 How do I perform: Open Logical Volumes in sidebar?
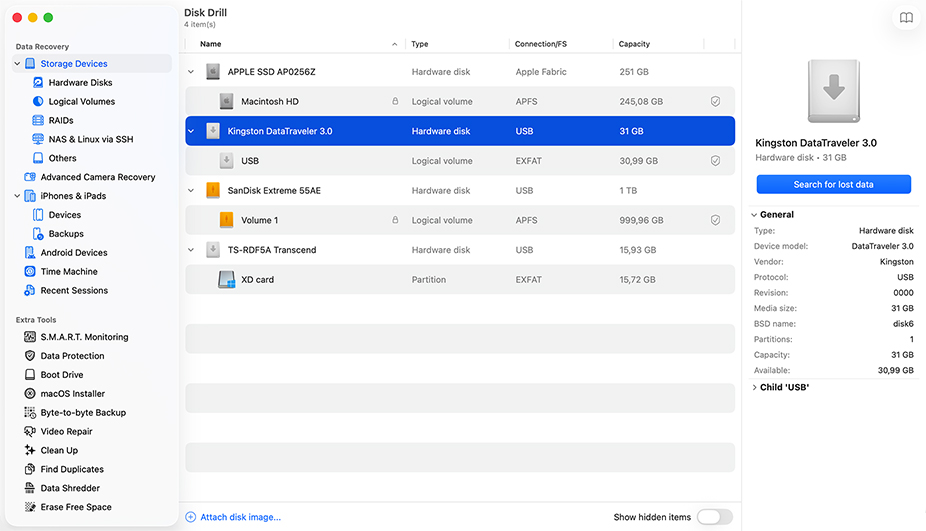click(x=81, y=101)
